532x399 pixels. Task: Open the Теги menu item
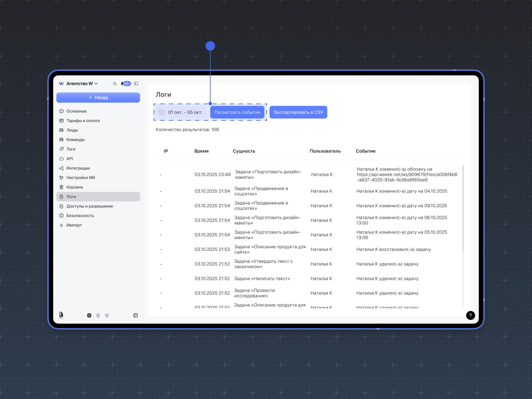71,149
